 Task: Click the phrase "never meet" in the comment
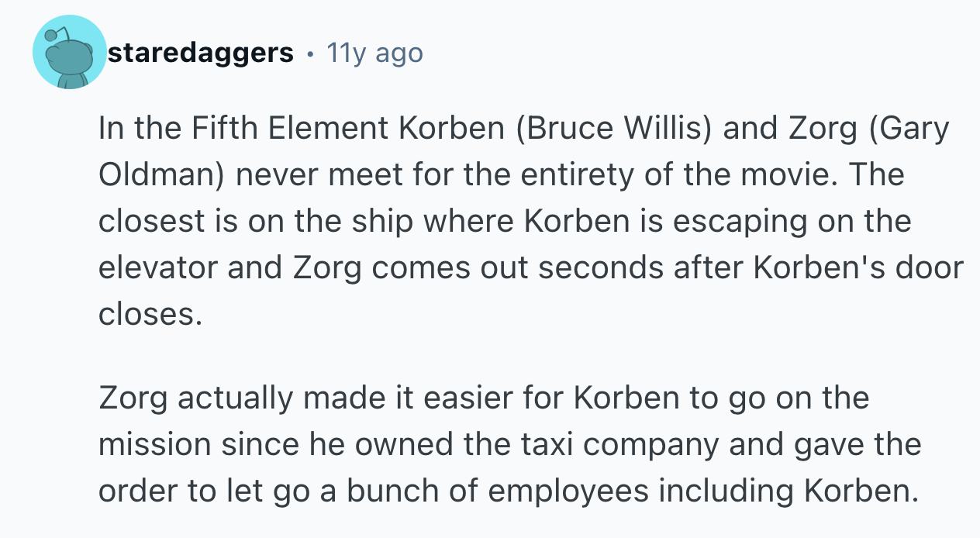point(307,175)
